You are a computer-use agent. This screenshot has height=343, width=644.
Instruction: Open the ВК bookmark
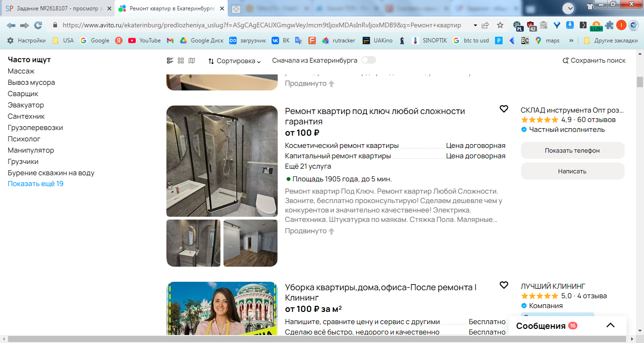pyautogui.click(x=281, y=41)
